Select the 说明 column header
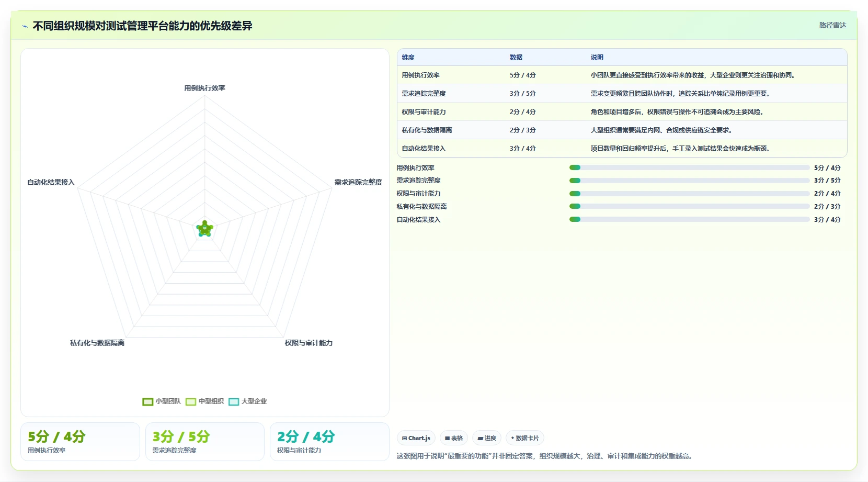The width and height of the screenshot is (868, 482). click(x=597, y=58)
